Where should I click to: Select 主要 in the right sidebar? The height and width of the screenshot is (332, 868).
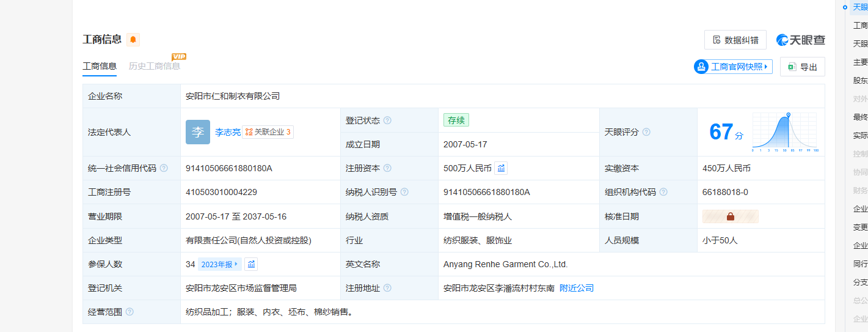[860, 62]
